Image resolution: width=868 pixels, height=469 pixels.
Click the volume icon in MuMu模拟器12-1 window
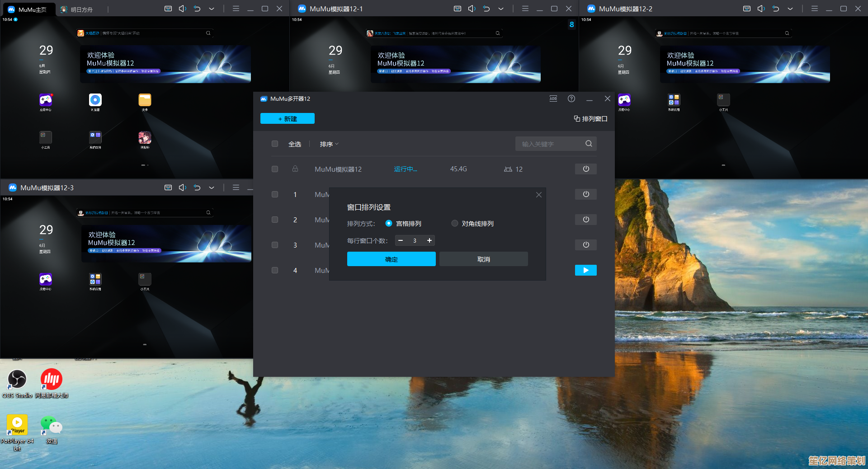472,9
